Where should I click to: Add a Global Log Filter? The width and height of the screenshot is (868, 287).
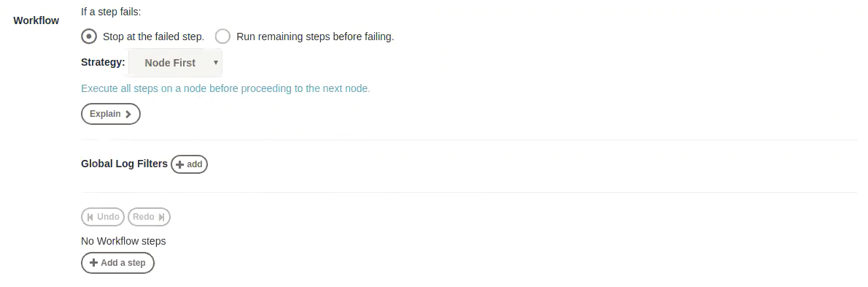coord(189,164)
